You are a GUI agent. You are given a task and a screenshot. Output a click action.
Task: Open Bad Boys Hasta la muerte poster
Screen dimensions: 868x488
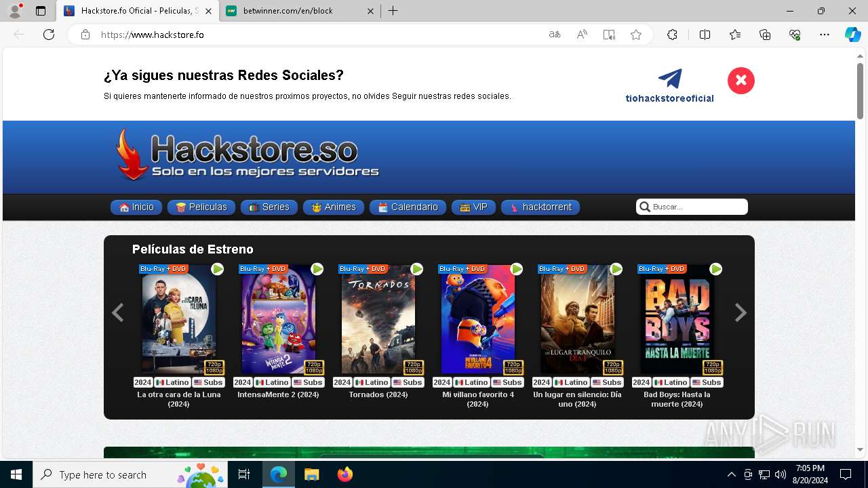[x=677, y=319]
